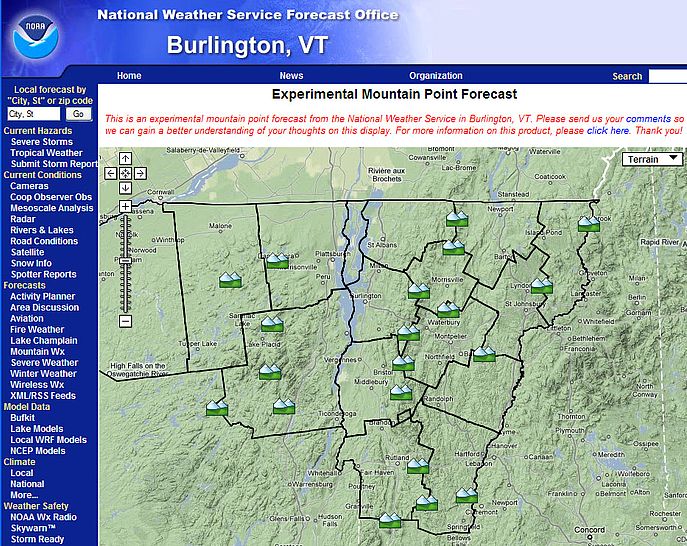The width and height of the screenshot is (687, 546).
Task: Click the northeasternmost mountain icon near Colebrook
Action: tap(588, 223)
